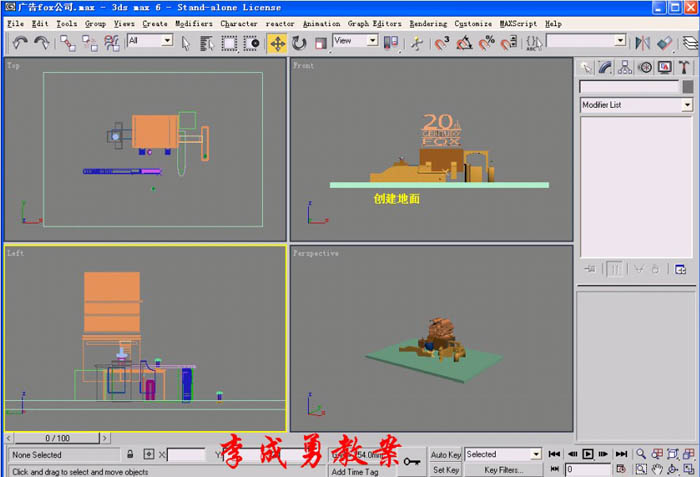Click the object name input field
700x477 pixels.
click(629, 86)
